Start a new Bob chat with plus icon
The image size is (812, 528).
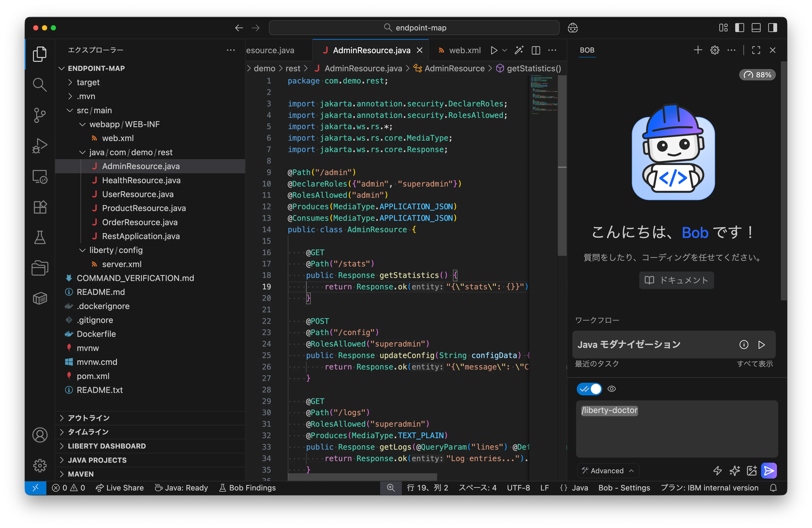tap(698, 50)
